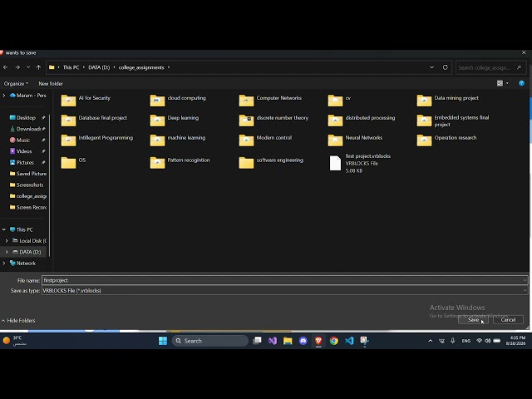
Task: Open the system tray hidden icons chevron
Action: click(431, 341)
